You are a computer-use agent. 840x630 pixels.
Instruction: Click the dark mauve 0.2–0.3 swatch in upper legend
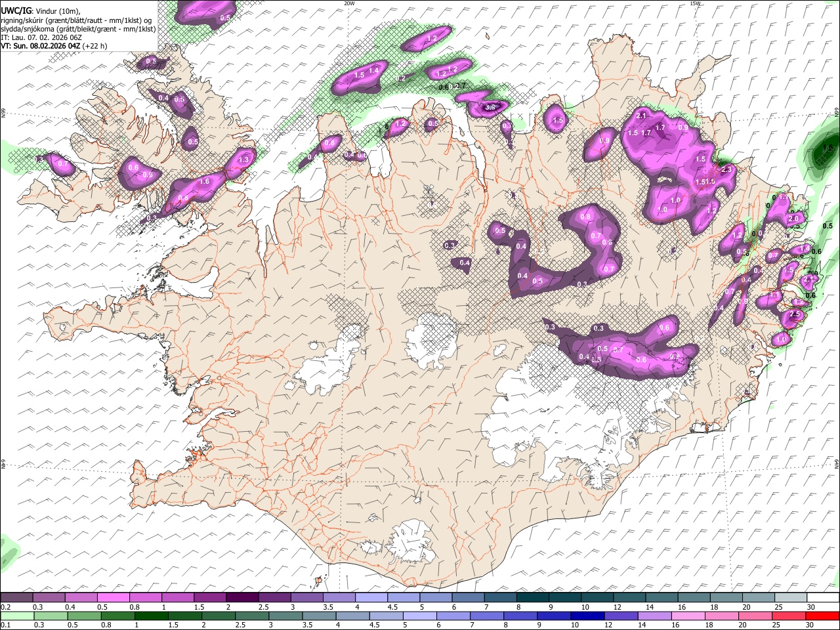16,597
